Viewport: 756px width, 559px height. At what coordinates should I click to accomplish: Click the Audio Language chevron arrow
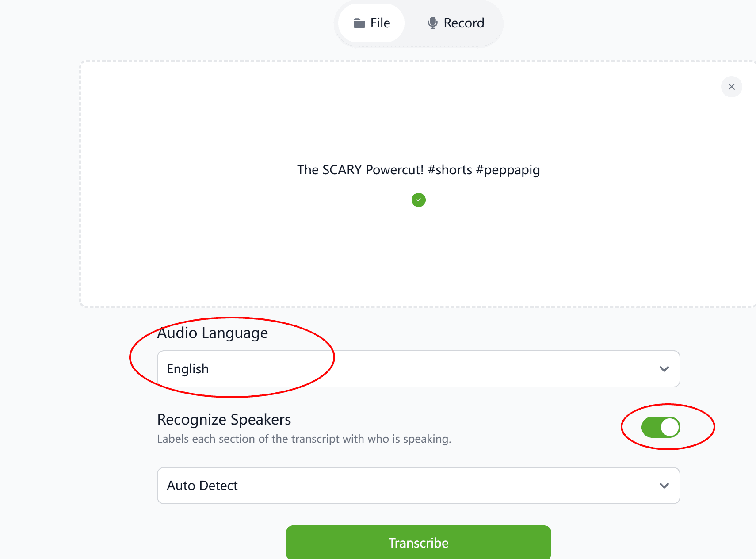[x=664, y=369]
